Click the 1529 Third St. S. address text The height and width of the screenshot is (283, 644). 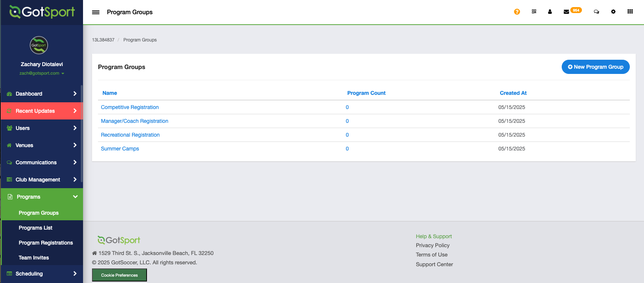[x=156, y=253]
